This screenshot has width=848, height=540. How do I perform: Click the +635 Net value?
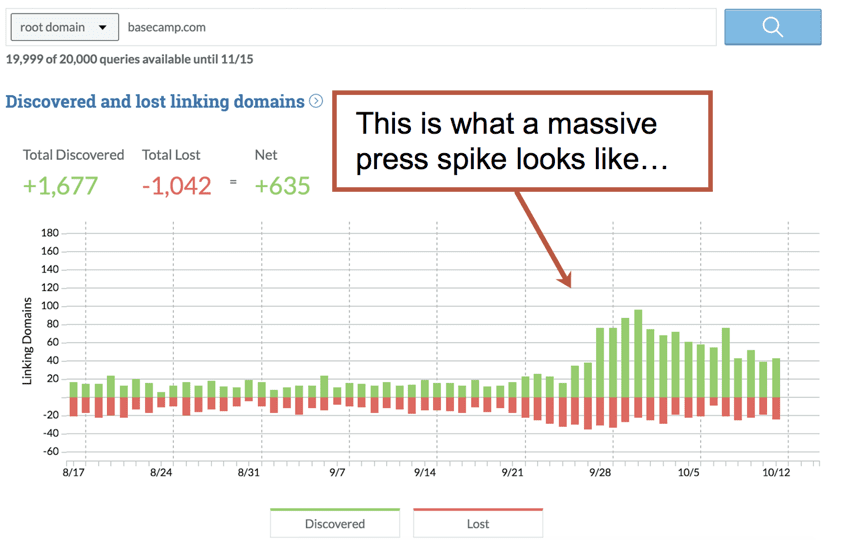pyautogui.click(x=282, y=186)
